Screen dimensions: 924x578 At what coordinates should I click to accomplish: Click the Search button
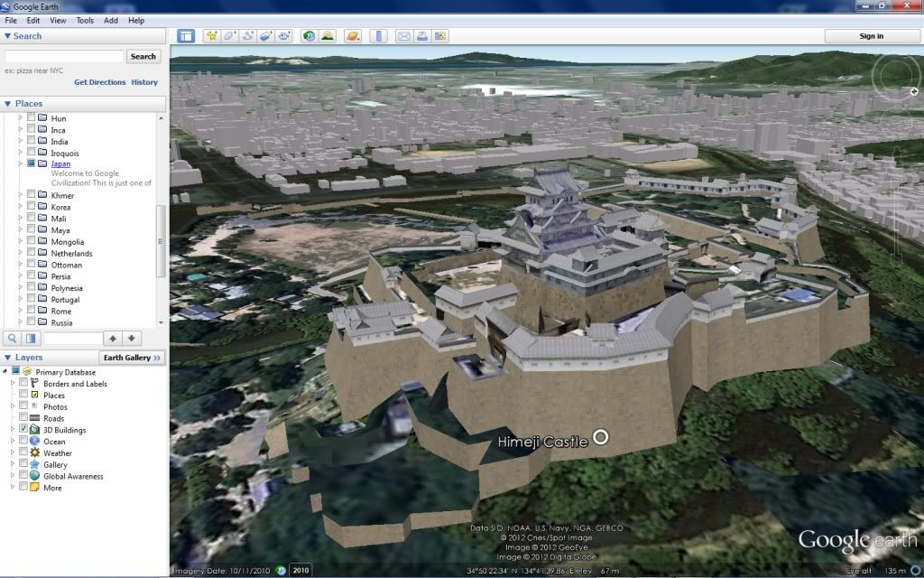(143, 57)
